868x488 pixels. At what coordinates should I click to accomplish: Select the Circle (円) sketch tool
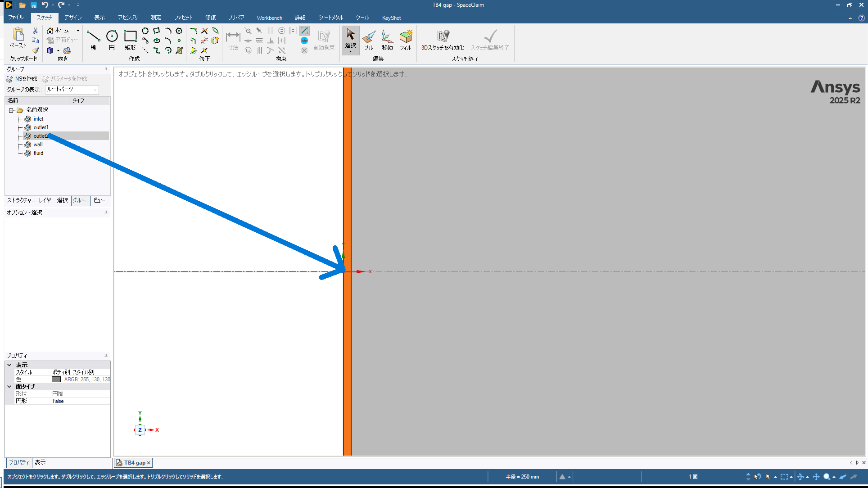pos(112,38)
